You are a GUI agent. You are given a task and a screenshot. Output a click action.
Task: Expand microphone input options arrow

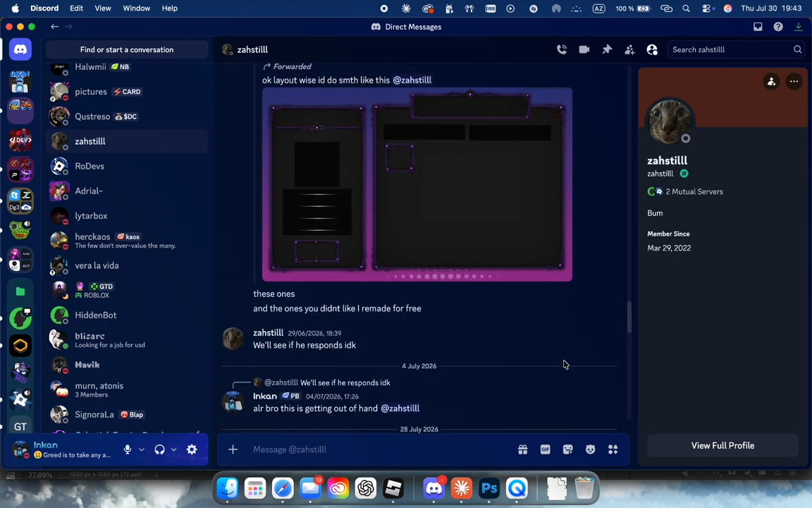[142, 449]
